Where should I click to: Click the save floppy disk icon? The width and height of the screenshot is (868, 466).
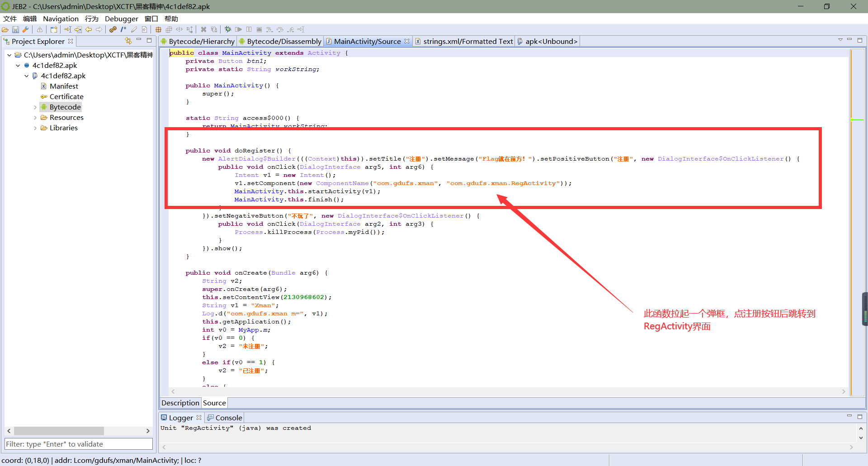[x=15, y=29]
